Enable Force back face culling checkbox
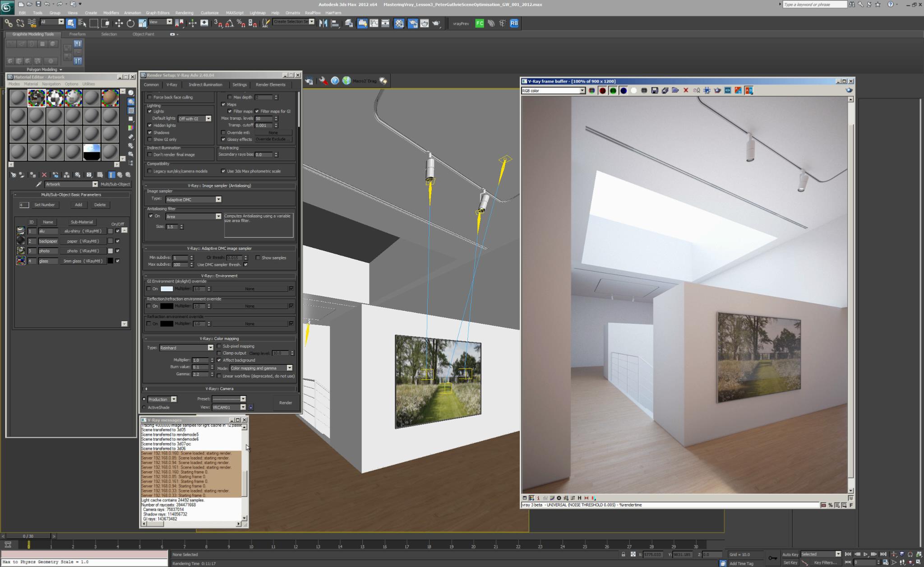924x567 pixels. 150,97
